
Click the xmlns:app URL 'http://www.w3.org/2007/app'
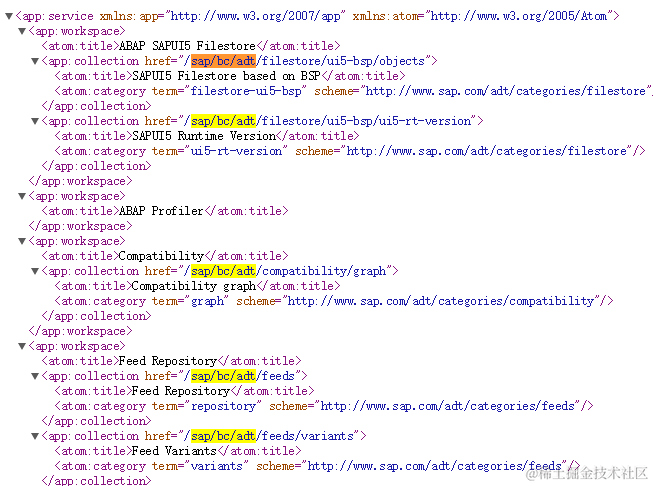(x=255, y=16)
